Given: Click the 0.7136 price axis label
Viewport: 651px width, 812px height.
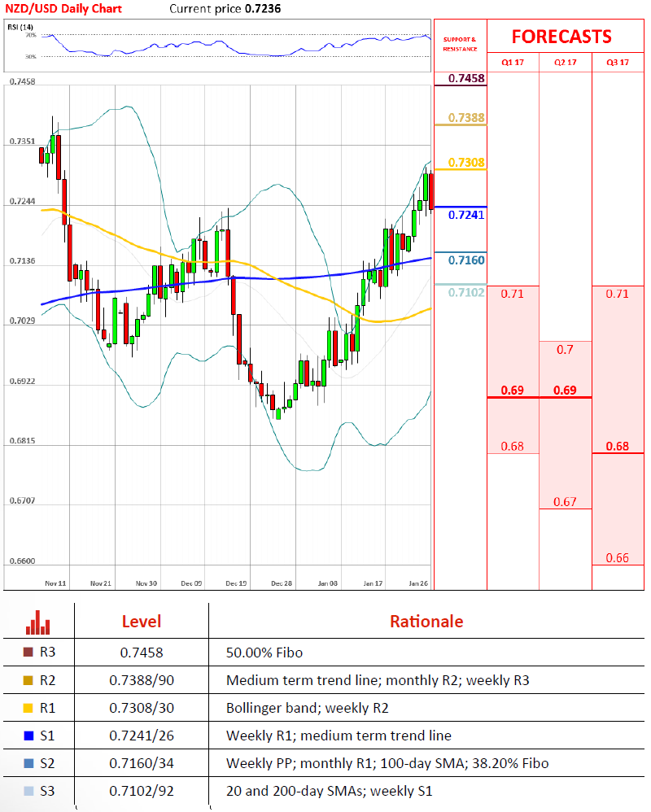Looking at the screenshot, I should (22, 261).
